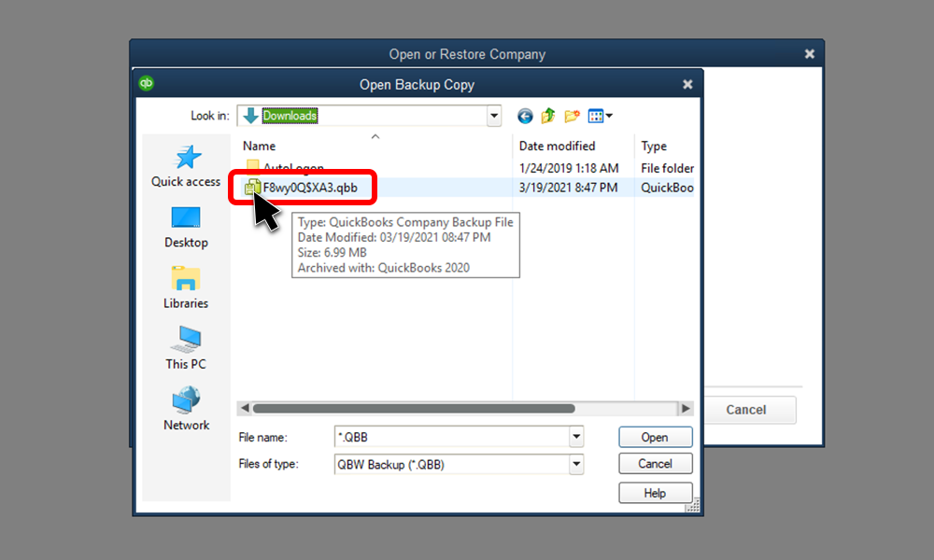
Task: Sort by Date modified column header
Action: point(557,146)
